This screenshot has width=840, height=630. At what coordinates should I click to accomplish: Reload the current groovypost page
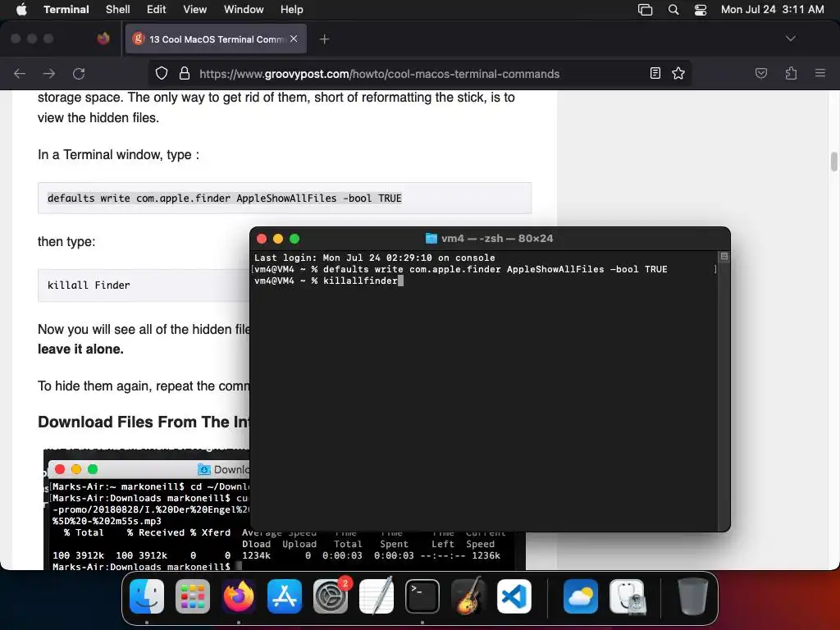click(x=79, y=73)
